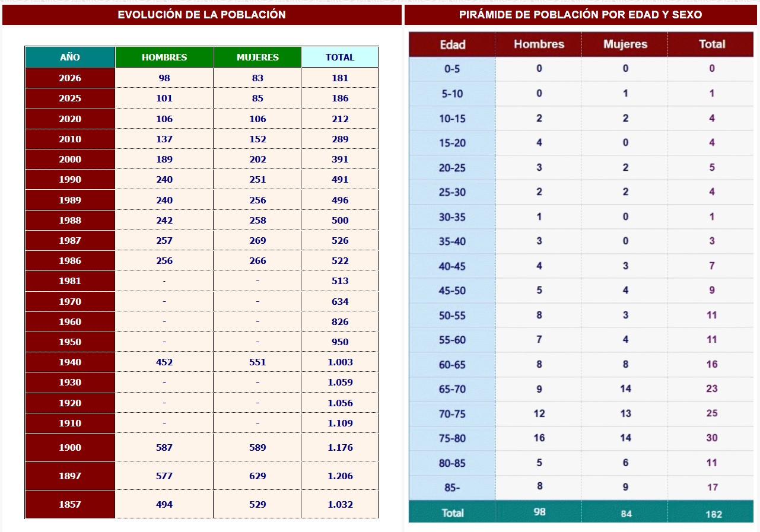Click the "PIRÁMIDE DE POBLACIÓN POR EDAD Y SEXO" heading

click(x=581, y=15)
